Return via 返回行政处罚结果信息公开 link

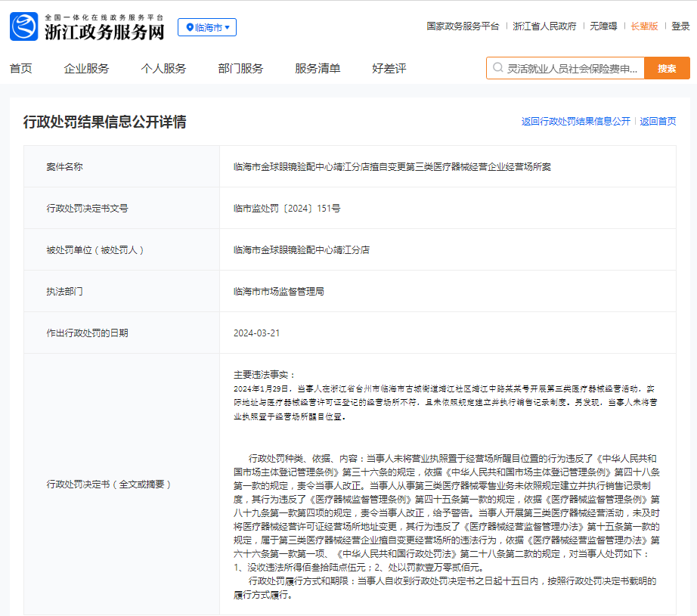(x=575, y=122)
